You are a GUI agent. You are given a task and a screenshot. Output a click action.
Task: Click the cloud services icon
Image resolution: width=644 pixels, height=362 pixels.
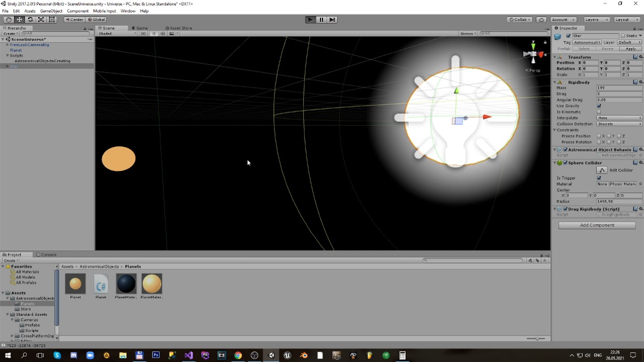coord(541,20)
